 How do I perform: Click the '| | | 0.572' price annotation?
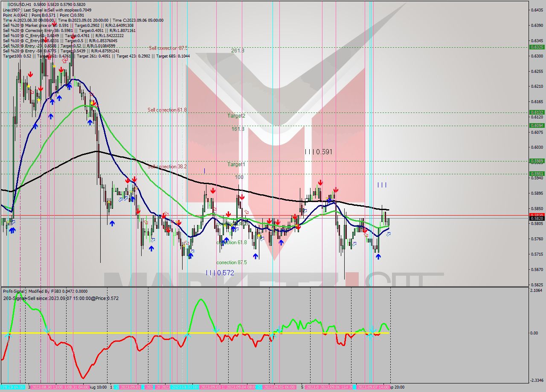click(220, 273)
